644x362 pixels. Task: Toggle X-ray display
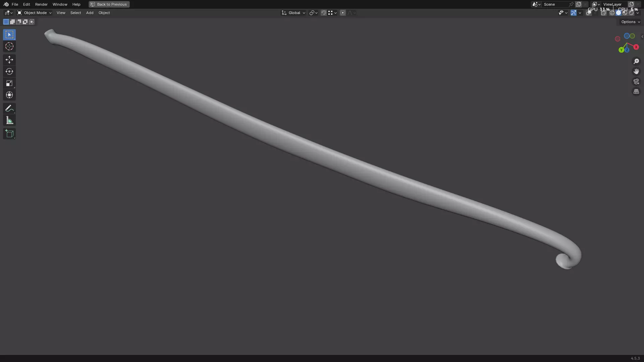603,13
